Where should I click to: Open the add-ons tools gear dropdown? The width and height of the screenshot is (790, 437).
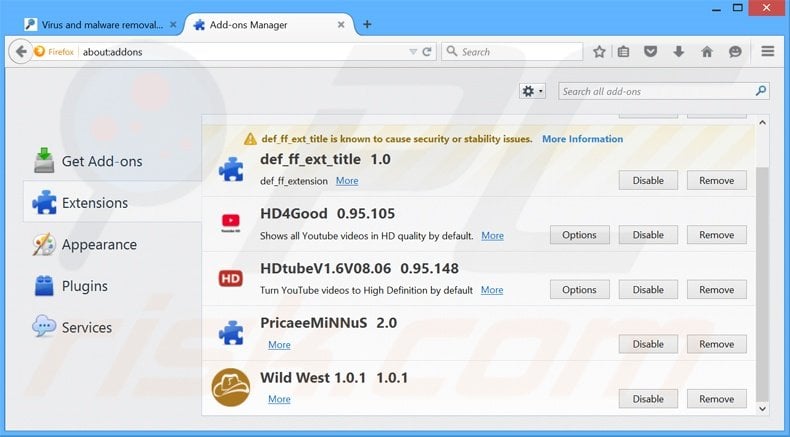pos(533,91)
